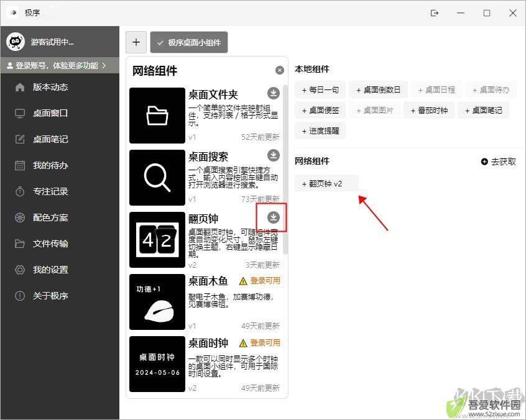Click the 桌面窗口 monitor icon
The image size is (526, 420).
tap(20, 113)
